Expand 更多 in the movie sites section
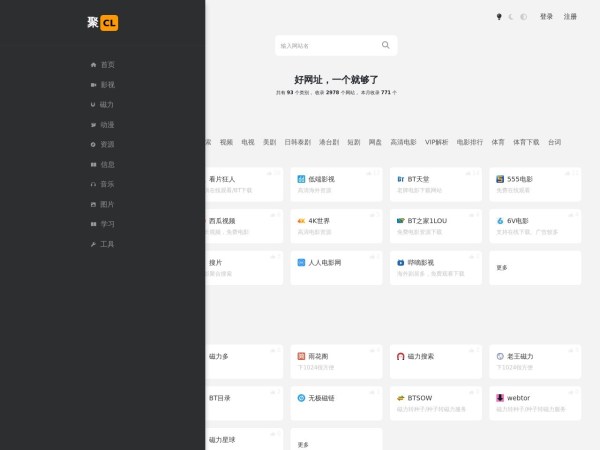This screenshot has width=600, height=450. pyautogui.click(x=502, y=268)
